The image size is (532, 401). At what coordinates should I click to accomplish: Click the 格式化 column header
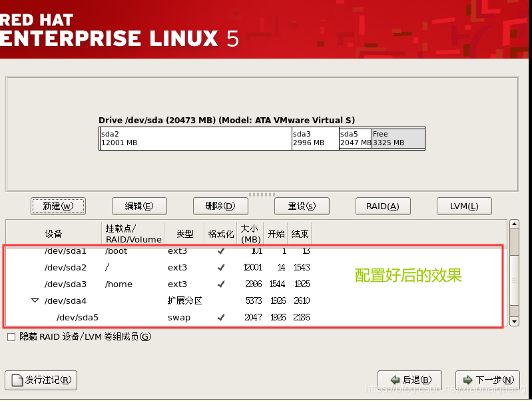coord(220,234)
